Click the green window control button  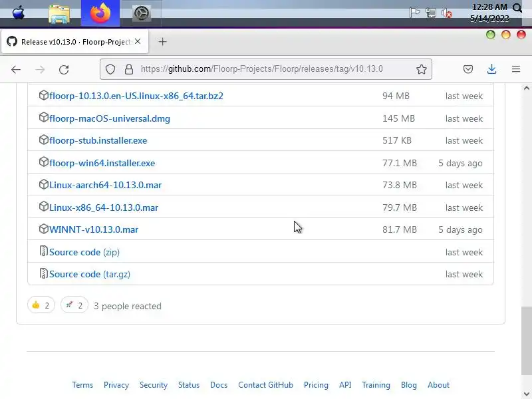pyautogui.click(x=490, y=35)
